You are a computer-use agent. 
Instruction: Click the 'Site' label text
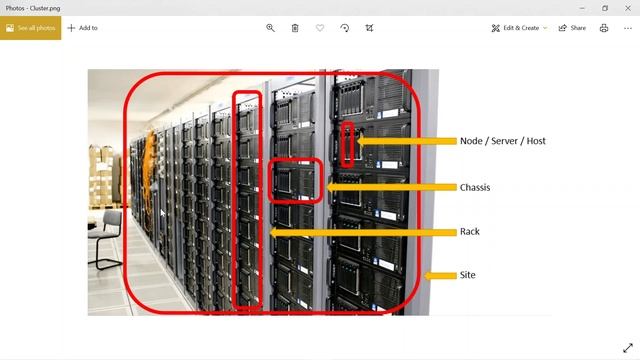468,275
